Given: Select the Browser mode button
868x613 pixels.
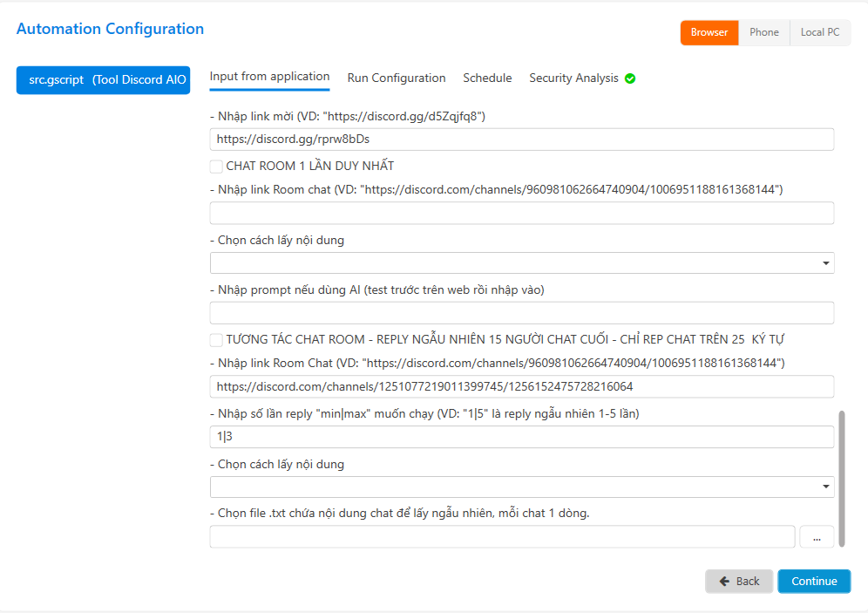Looking at the screenshot, I should pyautogui.click(x=709, y=32).
